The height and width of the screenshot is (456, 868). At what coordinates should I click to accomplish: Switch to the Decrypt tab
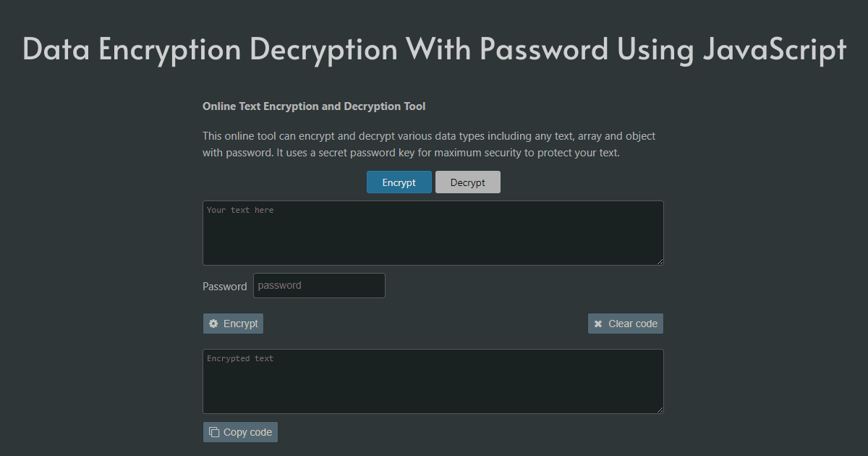[468, 182]
